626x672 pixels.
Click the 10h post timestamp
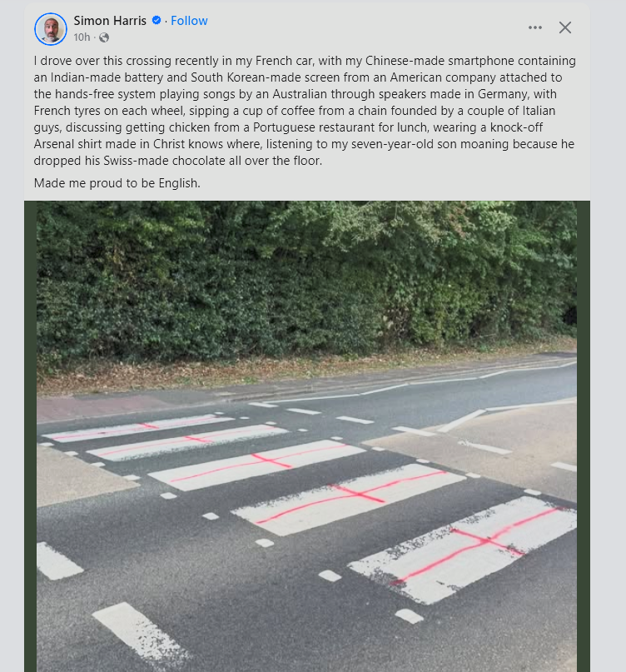pyautogui.click(x=82, y=37)
